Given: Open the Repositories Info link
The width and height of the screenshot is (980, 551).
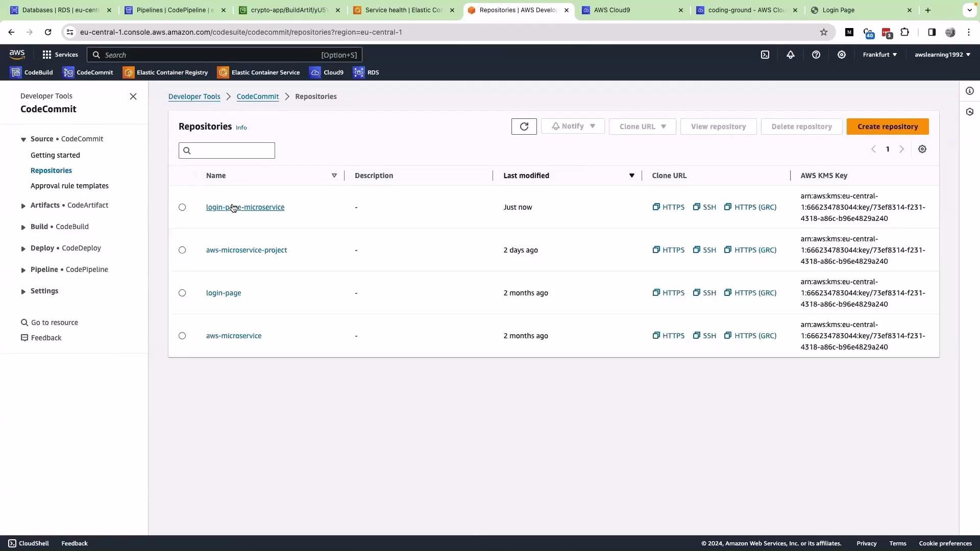Looking at the screenshot, I should click(241, 128).
